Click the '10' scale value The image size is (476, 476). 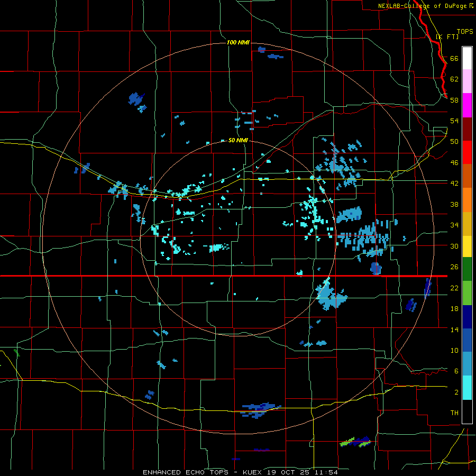(454, 351)
